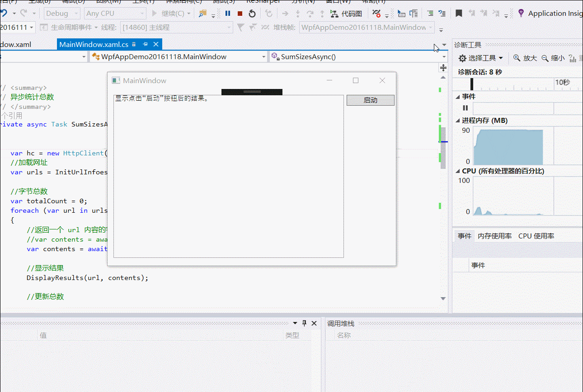The image size is (583, 392).
Task: Restart the debug session
Action: (252, 14)
